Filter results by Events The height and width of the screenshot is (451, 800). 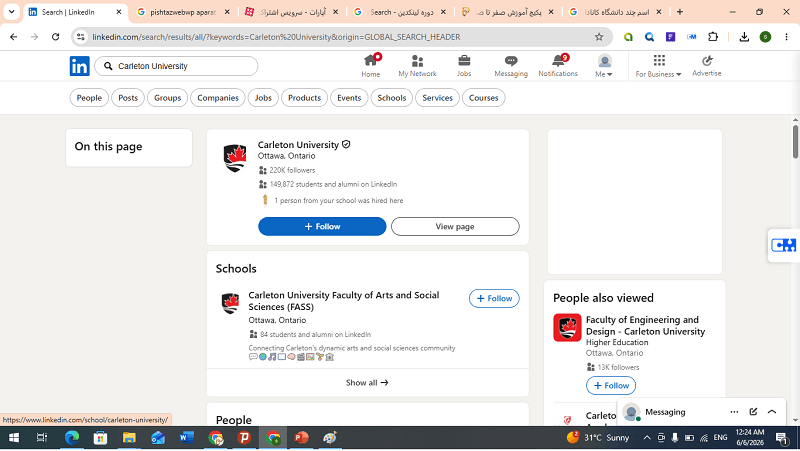coord(349,98)
